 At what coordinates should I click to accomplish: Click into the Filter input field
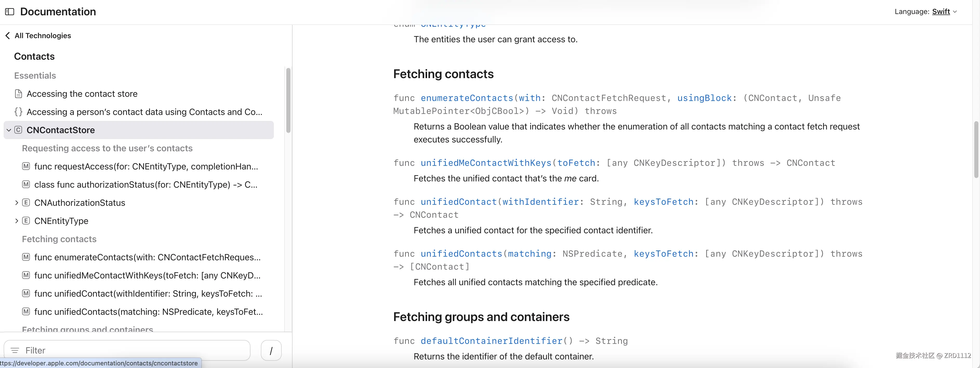(x=133, y=351)
